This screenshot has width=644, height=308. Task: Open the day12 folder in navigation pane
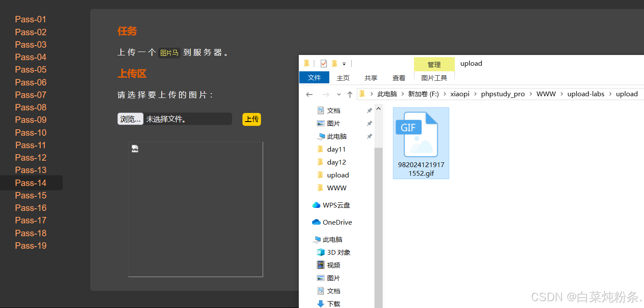click(x=336, y=162)
